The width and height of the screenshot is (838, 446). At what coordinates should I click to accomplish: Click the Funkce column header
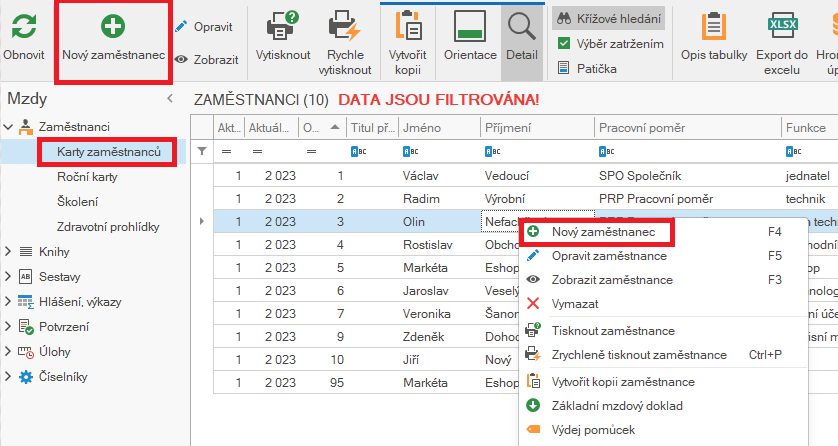pos(809,128)
